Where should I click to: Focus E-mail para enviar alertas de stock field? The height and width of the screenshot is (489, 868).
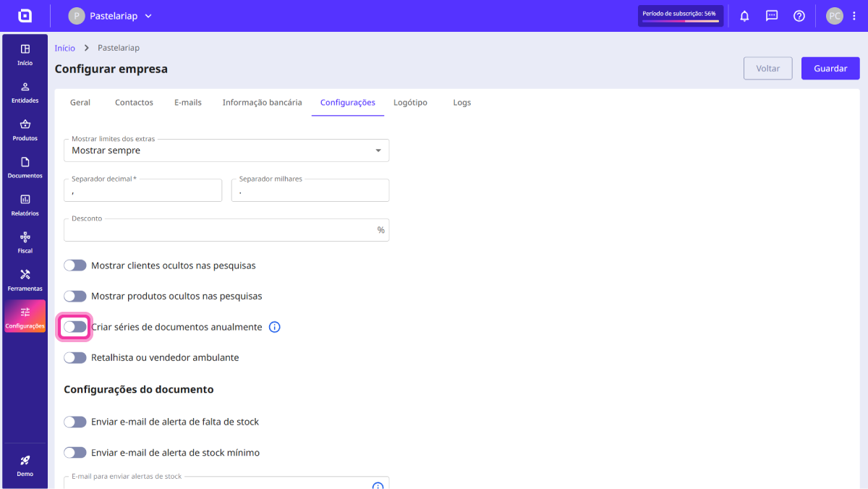pyautogui.click(x=226, y=482)
